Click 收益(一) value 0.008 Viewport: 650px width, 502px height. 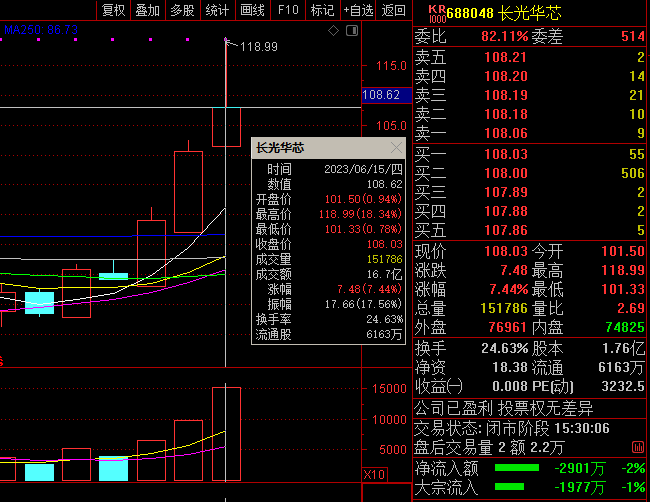(x=510, y=386)
